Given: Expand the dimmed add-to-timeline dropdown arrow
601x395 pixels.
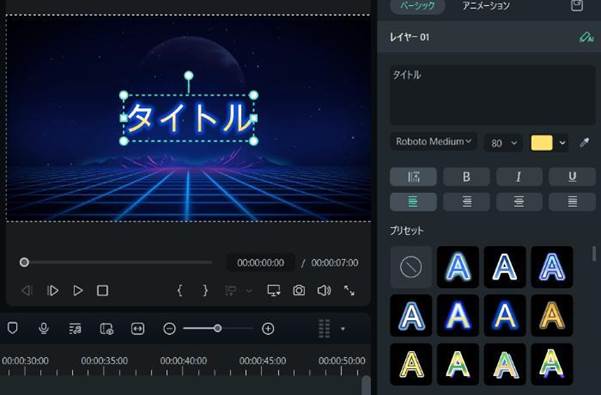Looking at the screenshot, I should [249, 291].
